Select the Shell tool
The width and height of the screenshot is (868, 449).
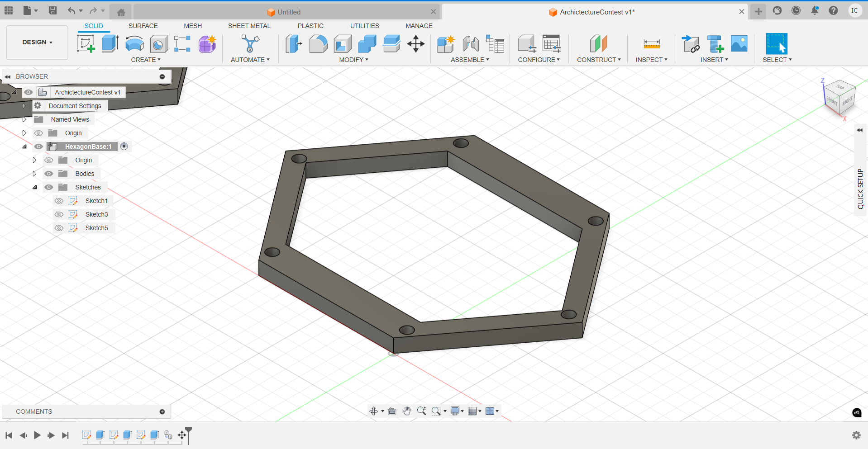coord(343,44)
